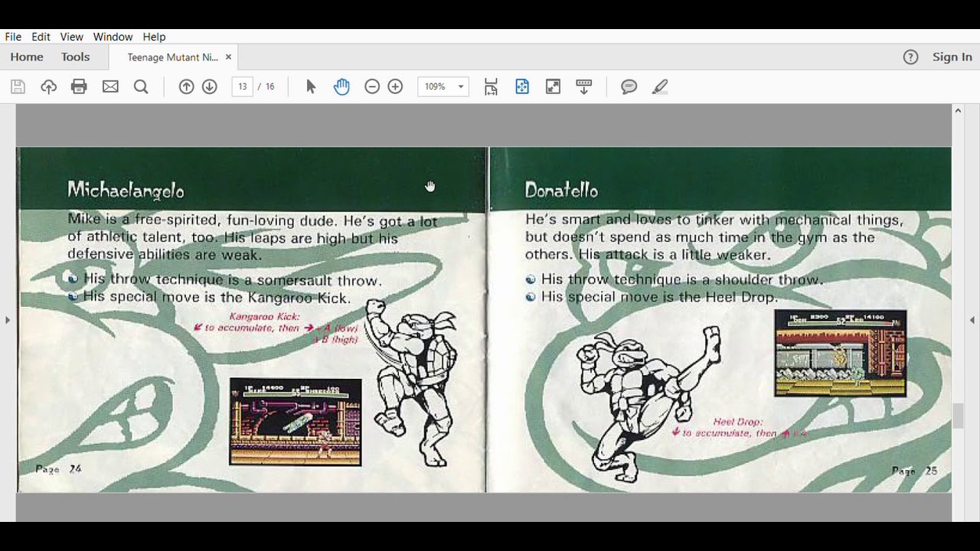Click the Michaelangelo game screenshot thumbnail
This screenshot has height=551, width=980.
coord(296,422)
